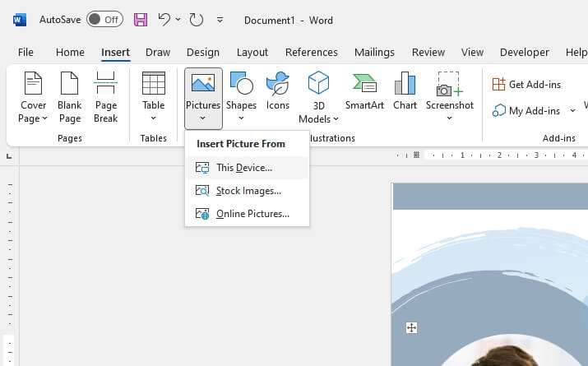Save the document with the floppy icon
This screenshot has height=366, width=588.
tap(141, 20)
